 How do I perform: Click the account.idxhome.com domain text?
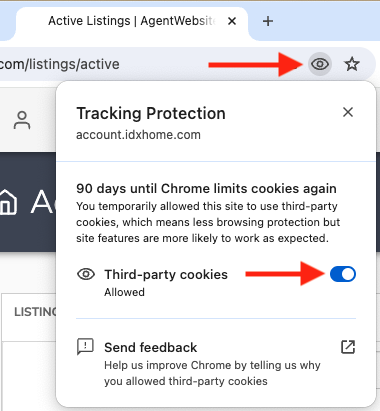(x=138, y=135)
